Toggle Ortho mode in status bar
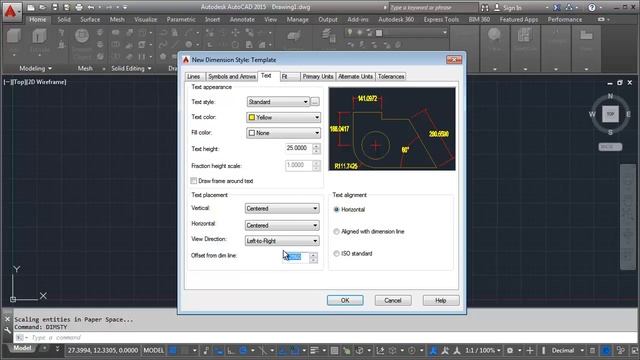640x360 pixels. (231, 350)
